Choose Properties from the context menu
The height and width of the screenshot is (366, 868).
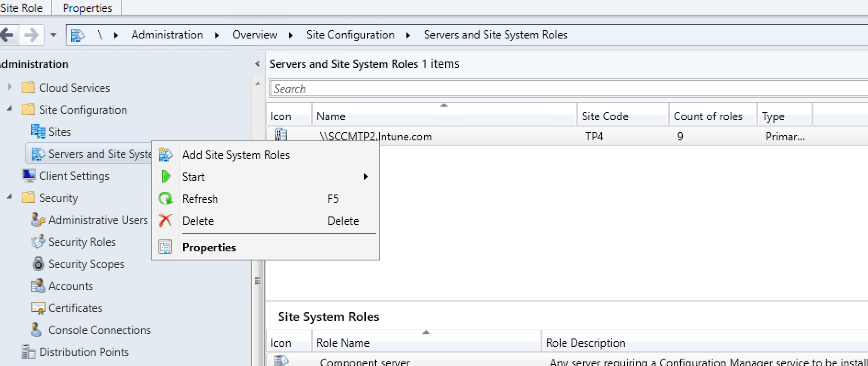click(265, 248)
